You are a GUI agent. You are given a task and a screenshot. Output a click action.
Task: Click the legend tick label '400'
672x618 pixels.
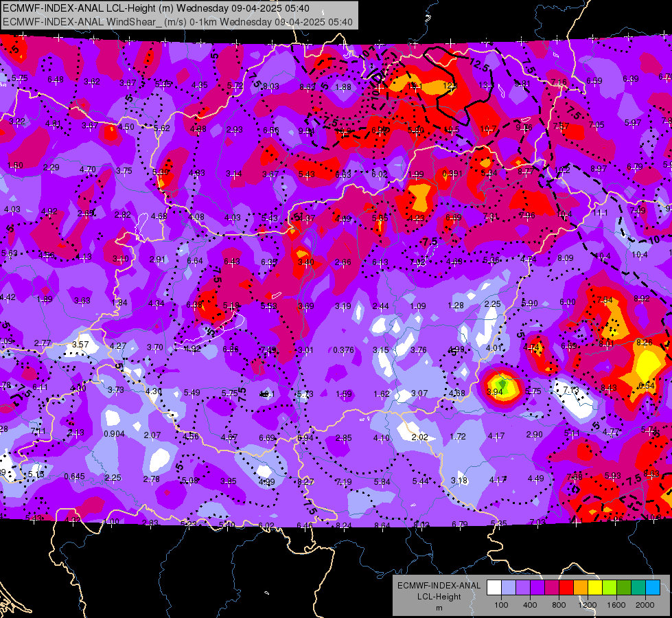530,605
